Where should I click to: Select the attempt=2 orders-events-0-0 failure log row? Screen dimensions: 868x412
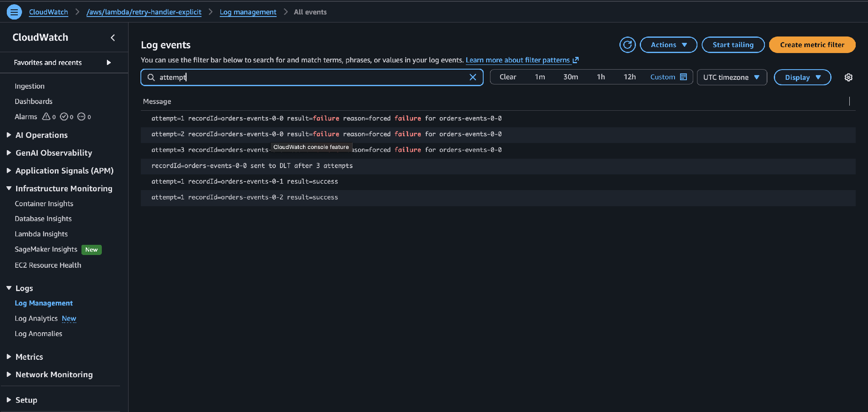[x=498, y=134]
